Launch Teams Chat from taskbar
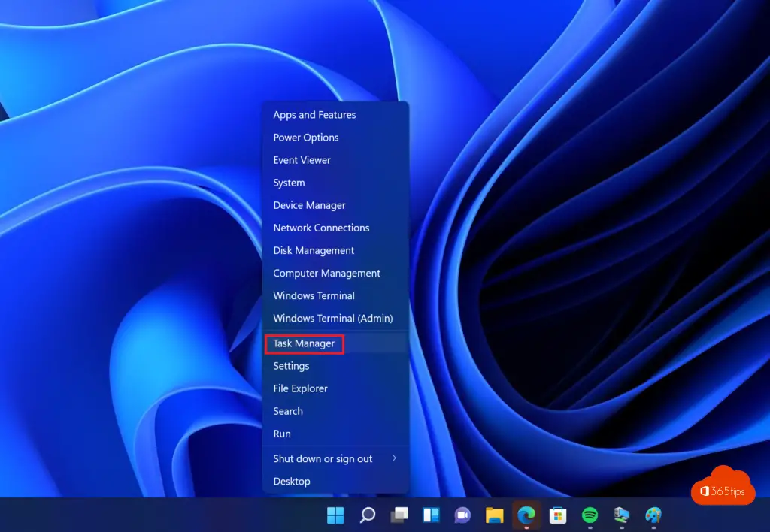 462,515
